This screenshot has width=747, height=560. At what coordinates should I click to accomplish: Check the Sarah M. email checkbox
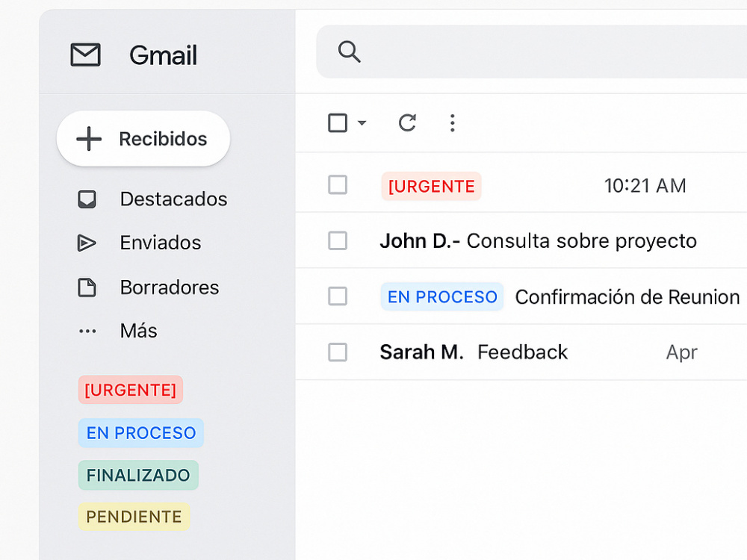point(338,352)
